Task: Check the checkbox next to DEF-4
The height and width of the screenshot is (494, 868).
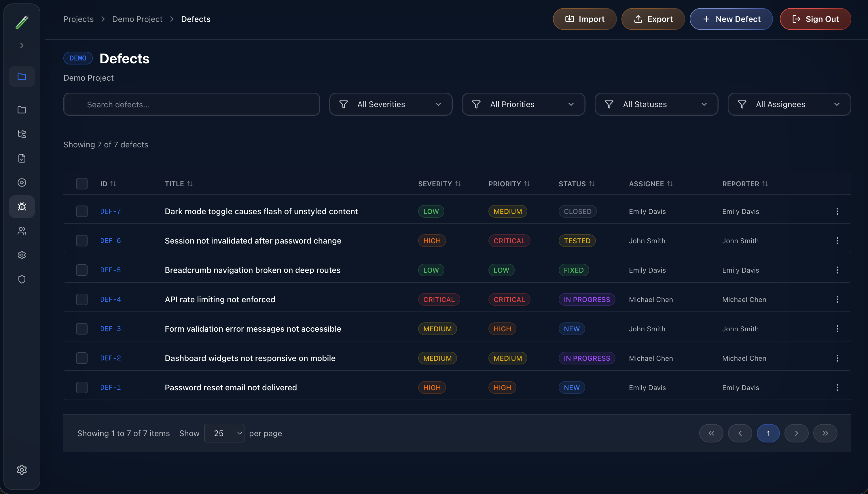Action: click(82, 299)
